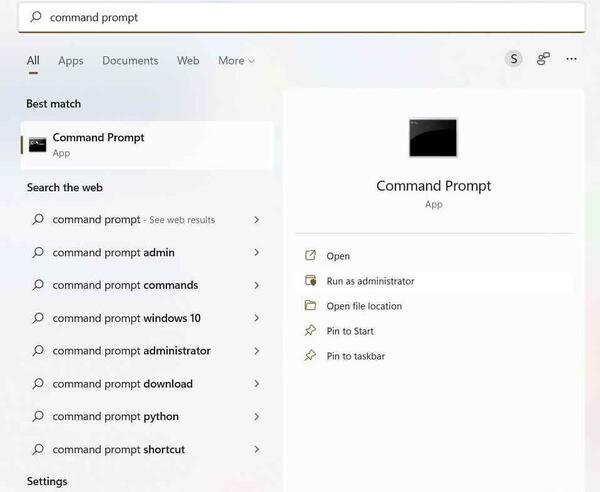This screenshot has height=492, width=600.
Task: Select 'command prompt shortcut' suggestion
Action: 147,450
